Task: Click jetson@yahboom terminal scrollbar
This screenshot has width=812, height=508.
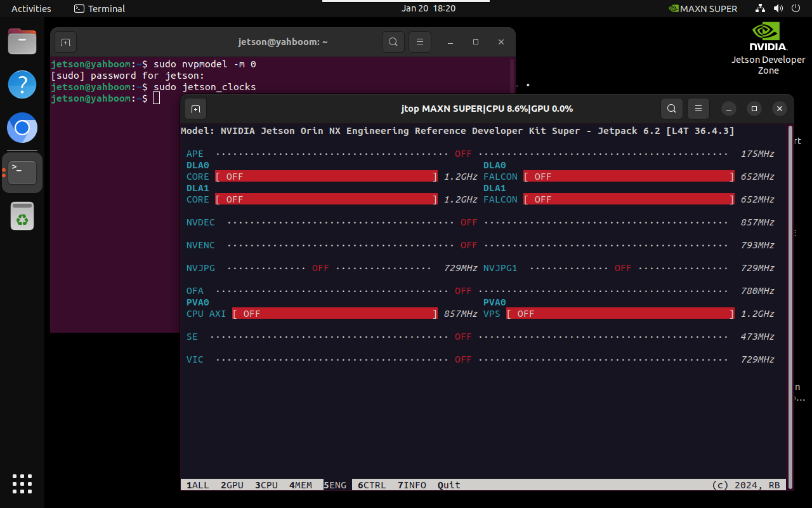Action: (511, 76)
